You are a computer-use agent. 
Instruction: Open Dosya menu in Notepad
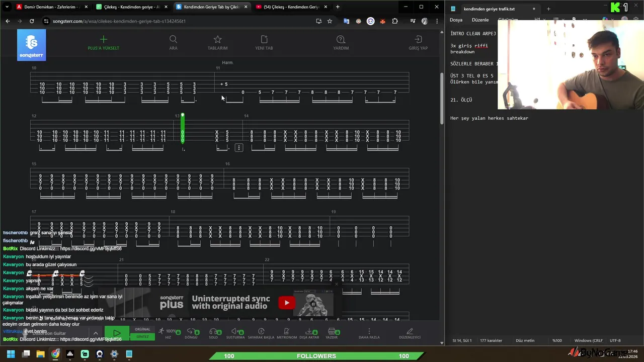[456, 20]
